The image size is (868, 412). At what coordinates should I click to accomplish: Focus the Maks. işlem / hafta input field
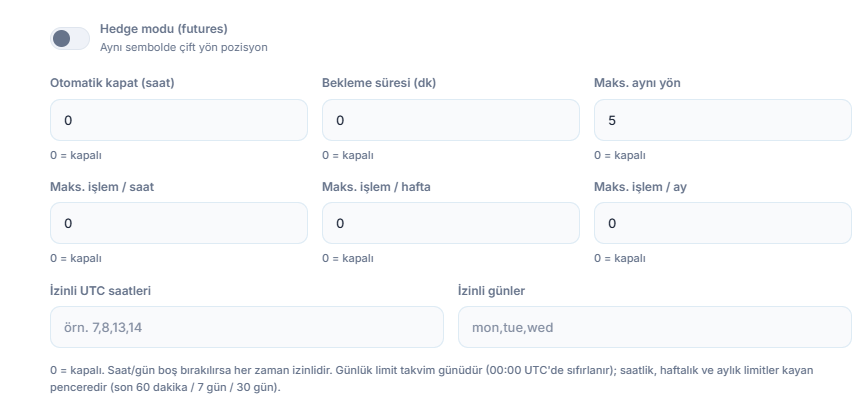click(x=451, y=223)
